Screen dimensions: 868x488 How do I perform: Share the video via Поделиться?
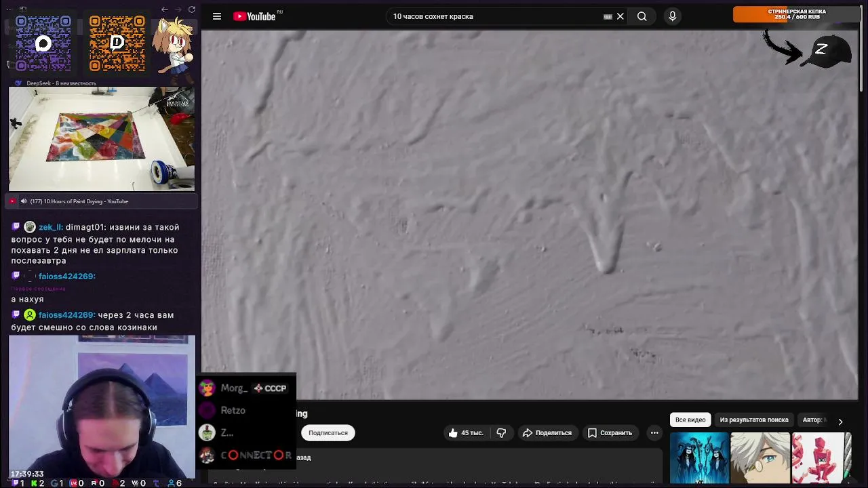pyautogui.click(x=547, y=432)
